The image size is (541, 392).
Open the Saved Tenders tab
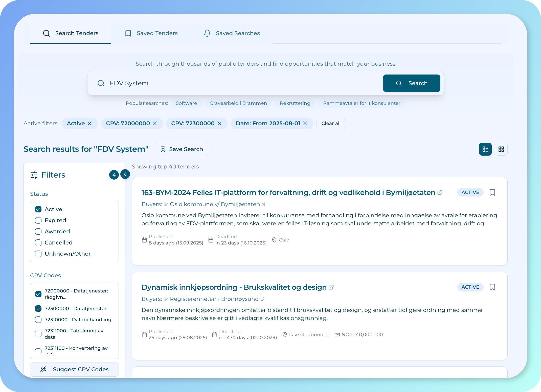[151, 33]
